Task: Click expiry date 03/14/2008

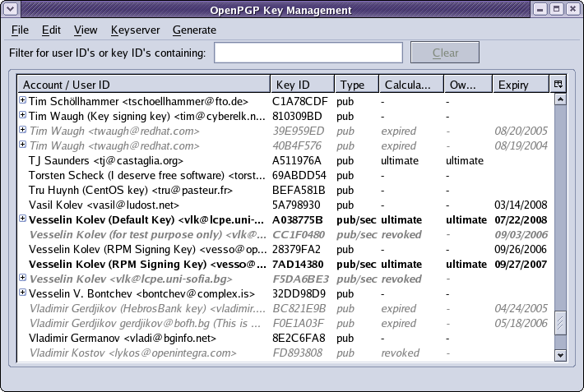Action: [x=521, y=205]
